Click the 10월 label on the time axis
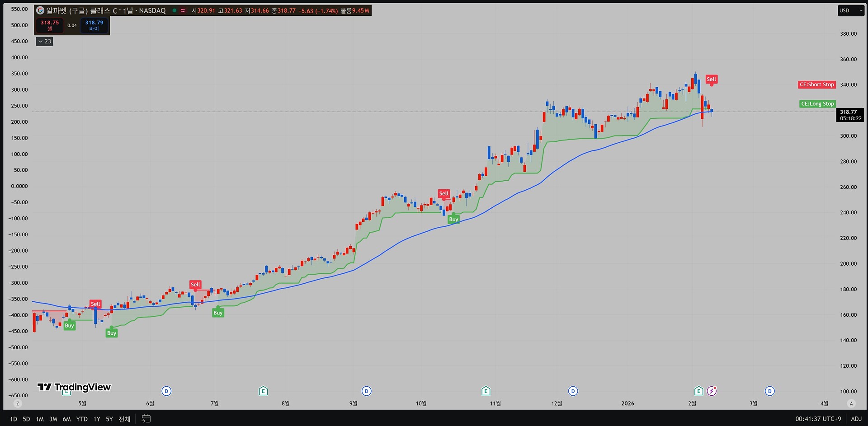The height and width of the screenshot is (426, 868). 421,403
